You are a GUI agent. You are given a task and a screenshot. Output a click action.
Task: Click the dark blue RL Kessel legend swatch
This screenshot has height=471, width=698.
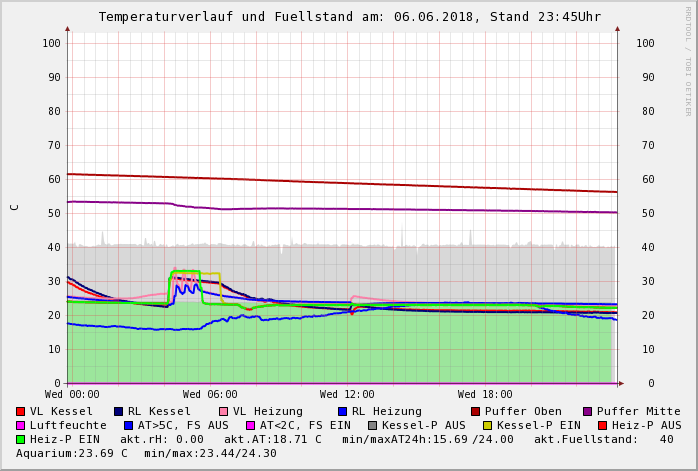(118, 412)
